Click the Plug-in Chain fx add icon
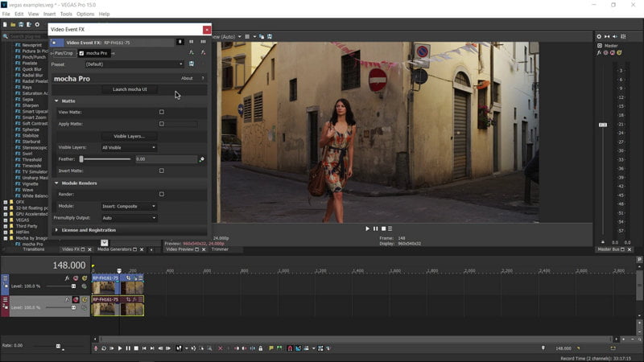The height and width of the screenshot is (362, 644). [192, 52]
